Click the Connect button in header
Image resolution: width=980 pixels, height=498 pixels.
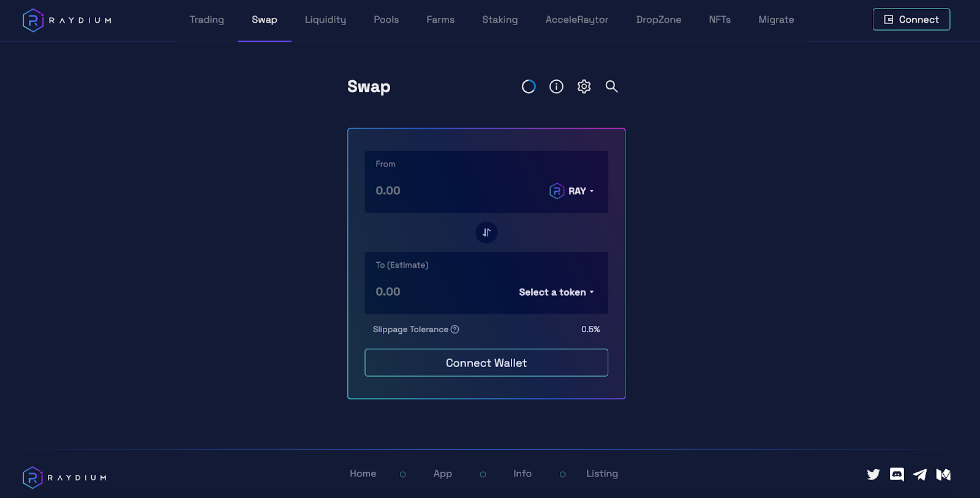coord(911,20)
